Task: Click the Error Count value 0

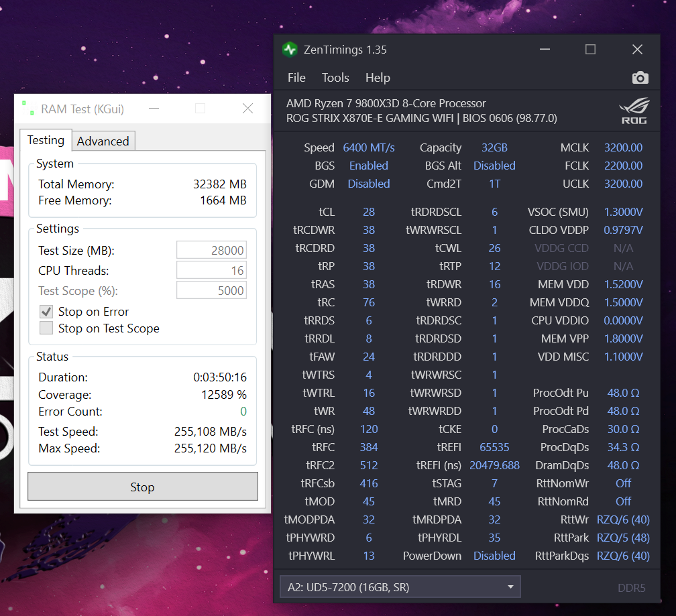Action: [x=243, y=412]
